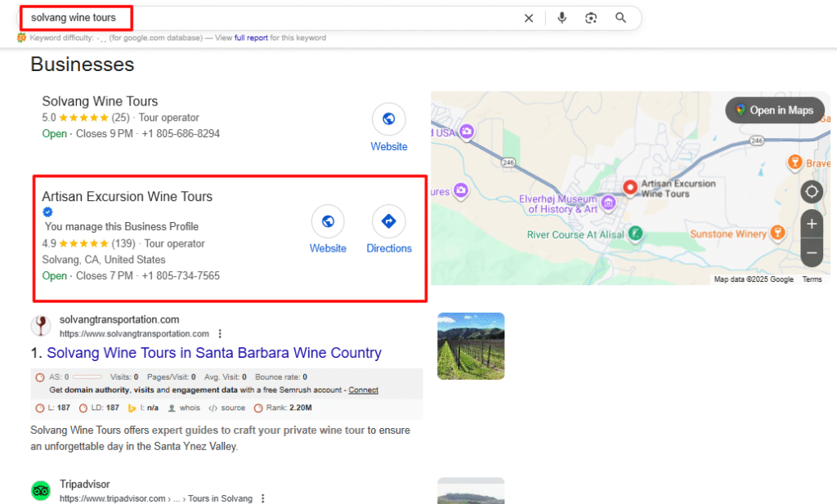
Task: Click the magnifying glass search icon
Action: tap(621, 18)
